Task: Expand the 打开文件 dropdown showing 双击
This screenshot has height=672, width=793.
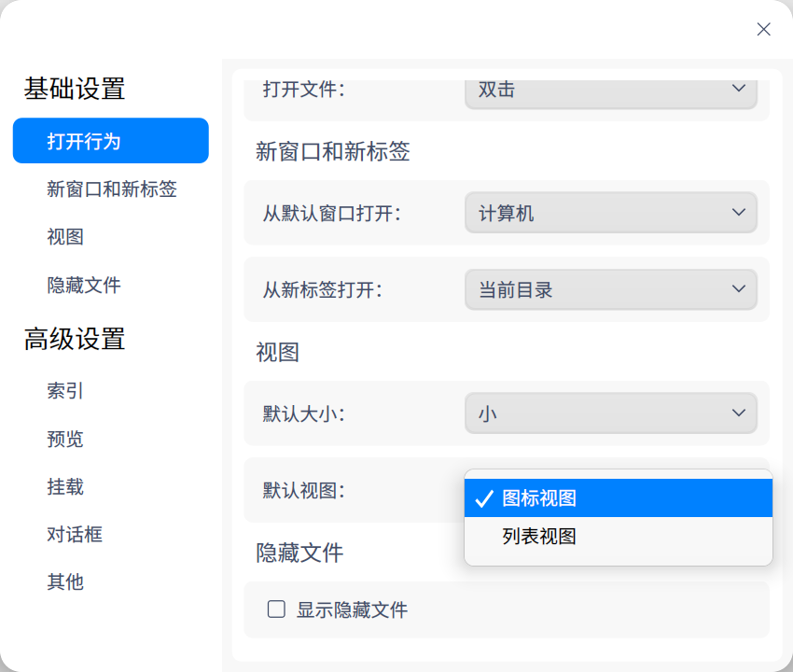Action: (610, 91)
